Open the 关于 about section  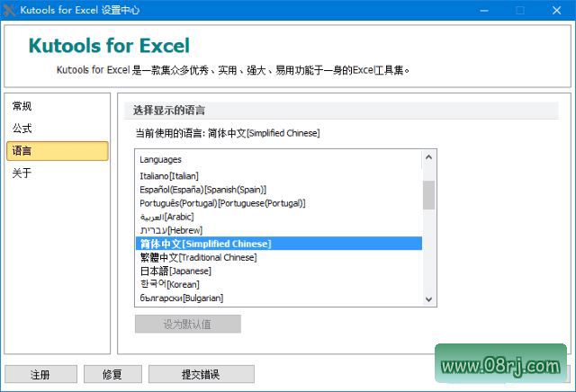22,174
